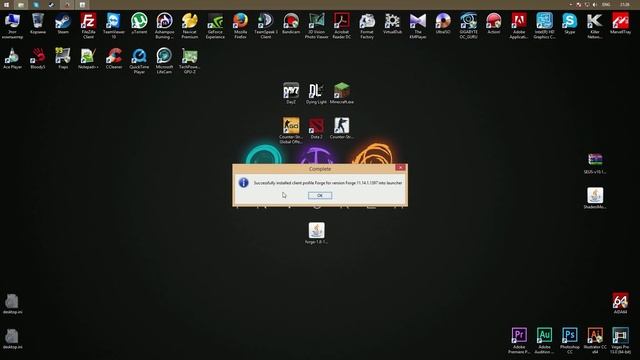Click the volume icon in system tray

point(595,4)
